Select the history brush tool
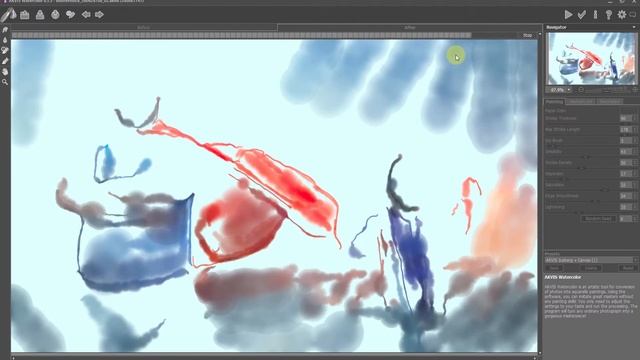 [5, 50]
